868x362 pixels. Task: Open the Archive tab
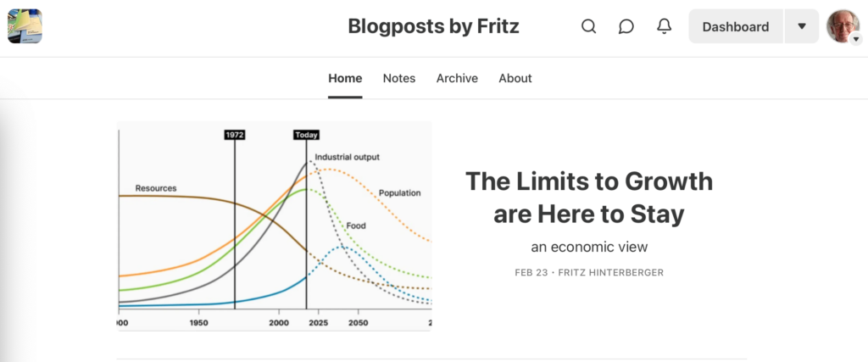tap(457, 78)
